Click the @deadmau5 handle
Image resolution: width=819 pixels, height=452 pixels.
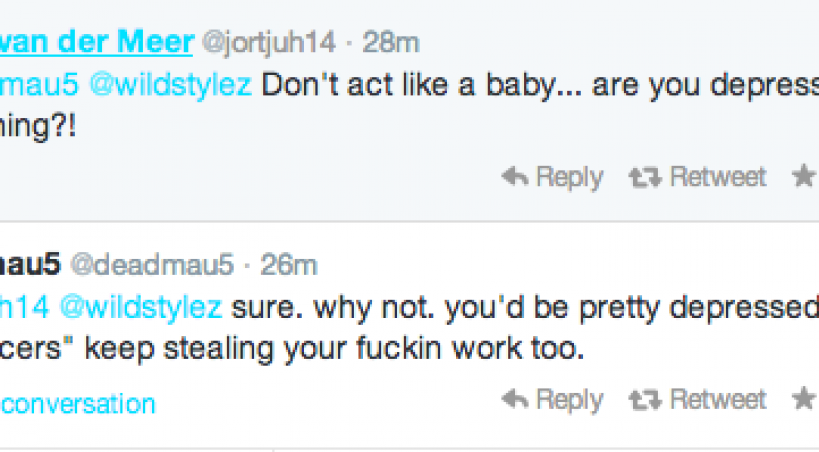[149, 264]
